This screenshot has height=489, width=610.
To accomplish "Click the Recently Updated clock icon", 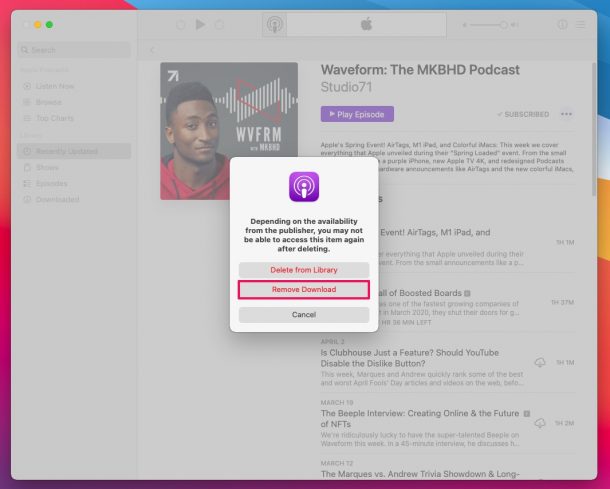I will pos(27,151).
